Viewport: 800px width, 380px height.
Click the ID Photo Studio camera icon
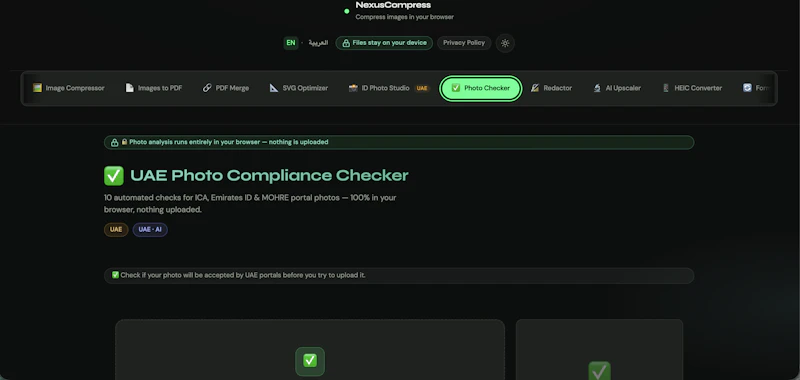(353, 88)
